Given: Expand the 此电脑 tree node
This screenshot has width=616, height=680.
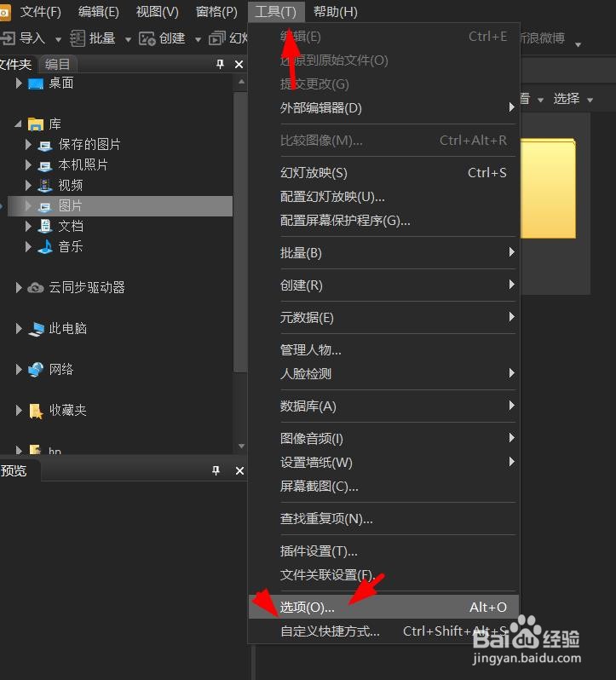Looking at the screenshot, I should [19, 328].
